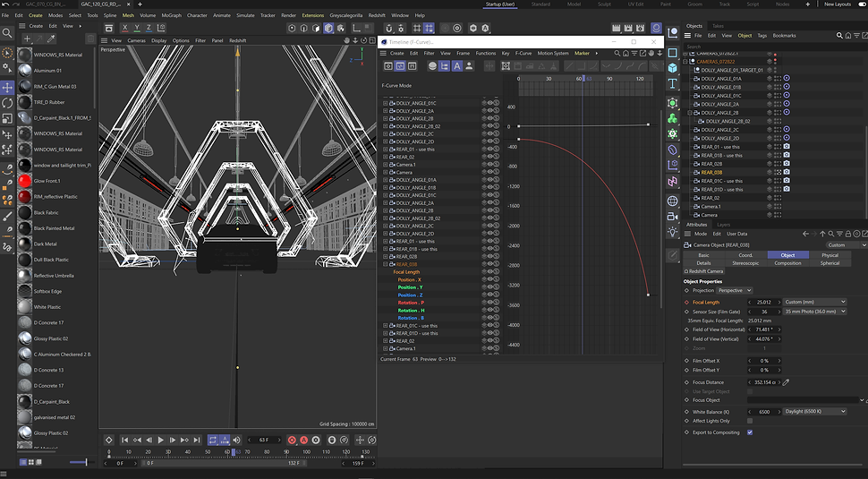Switch to the Physical tab
Image resolution: width=868 pixels, height=479 pixels.
click(x=830, y=255)
